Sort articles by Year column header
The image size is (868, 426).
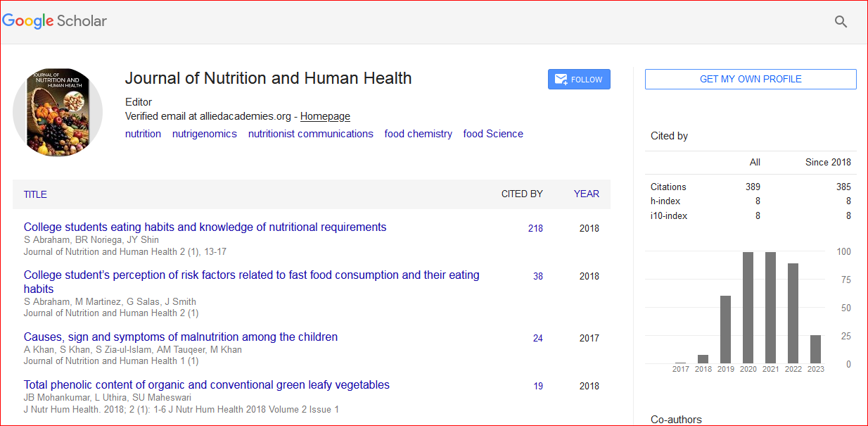[x=586, y=194]
